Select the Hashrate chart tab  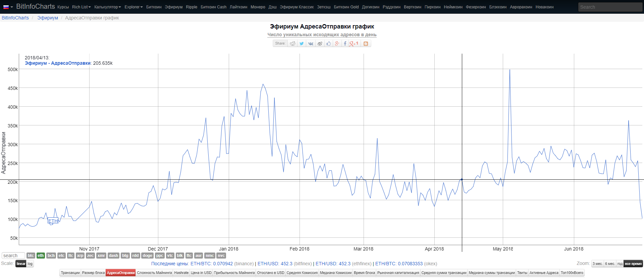pos(181,273)
